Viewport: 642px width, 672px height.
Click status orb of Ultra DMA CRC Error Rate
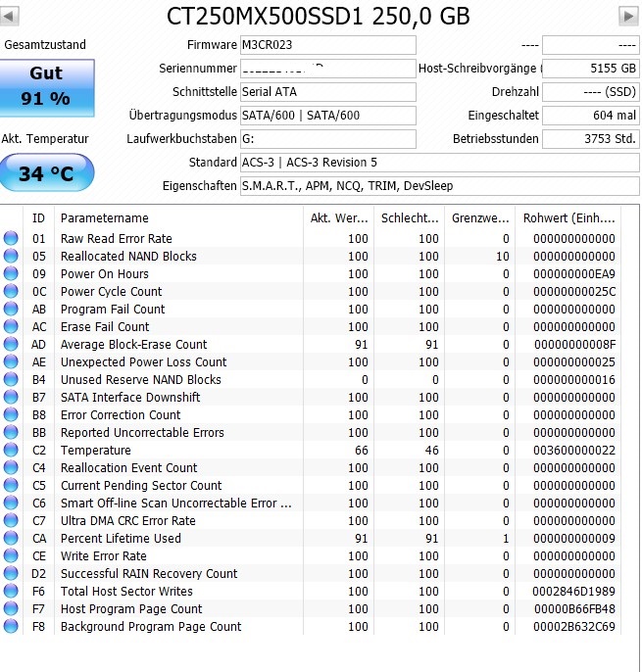tap(11, 520)
